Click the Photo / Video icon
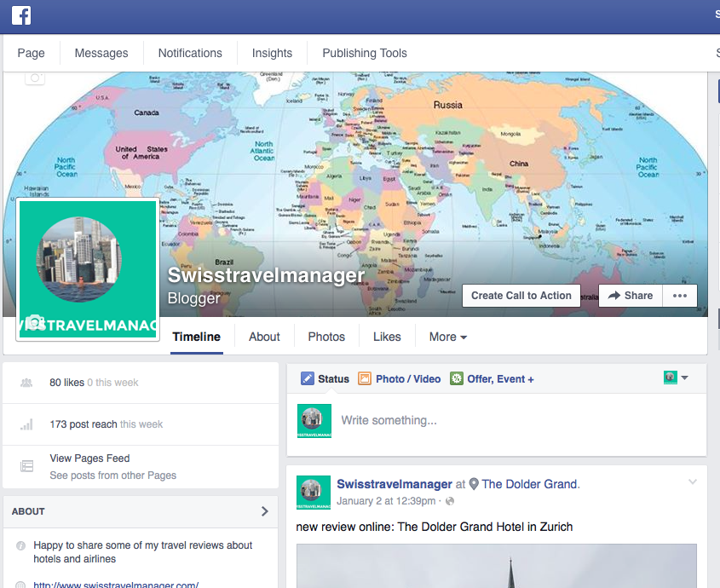720x588 pixels. click(365, 379)
